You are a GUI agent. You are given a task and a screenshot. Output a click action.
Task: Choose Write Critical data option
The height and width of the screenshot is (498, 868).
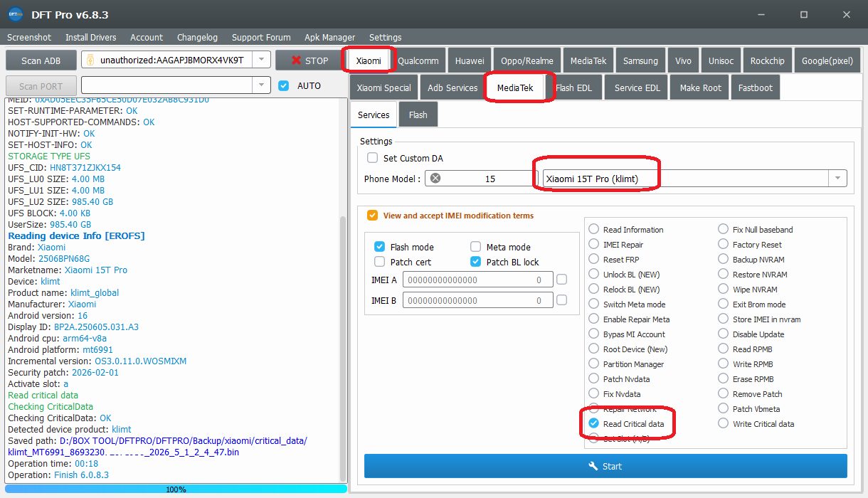point(724,423)
